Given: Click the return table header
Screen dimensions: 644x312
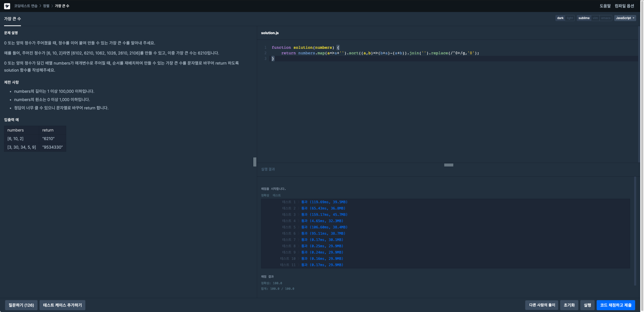Looking at the screenshot, I should pyautogui.click(x=52, y=130).
